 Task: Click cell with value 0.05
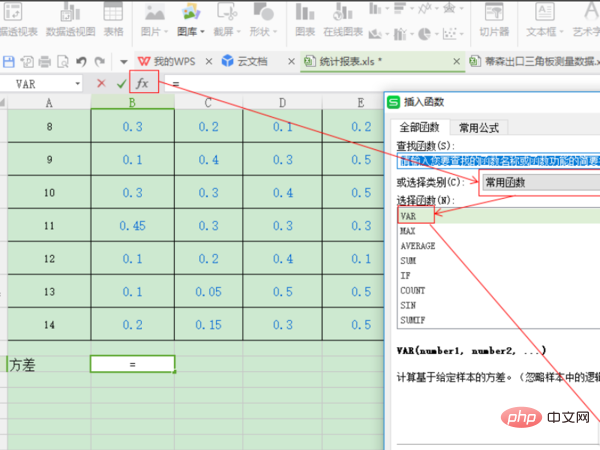click(208, 292)
